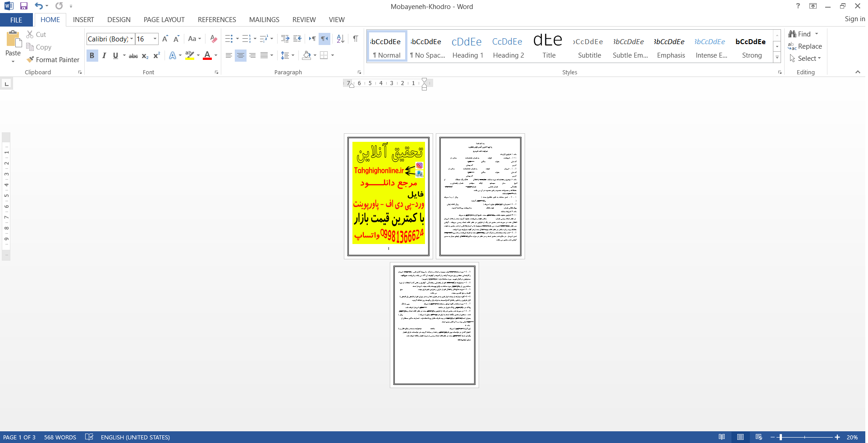Switch to Read Mode view

[722, 437]
